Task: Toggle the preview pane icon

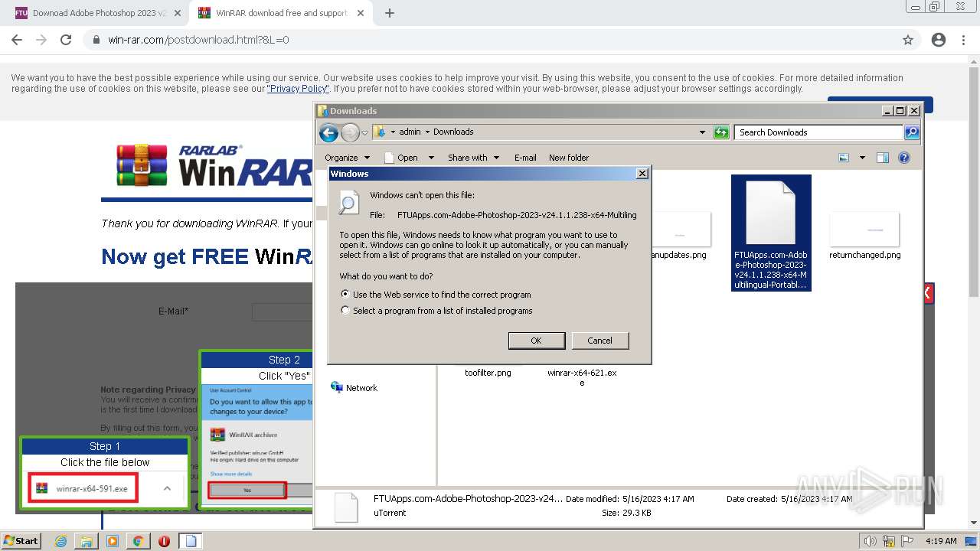Action: point(883,158)
